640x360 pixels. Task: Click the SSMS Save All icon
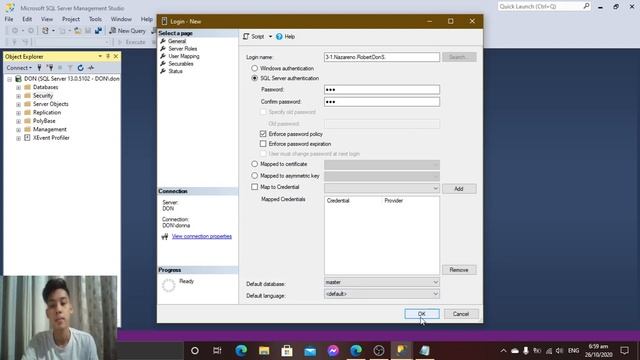pos(98,31)
